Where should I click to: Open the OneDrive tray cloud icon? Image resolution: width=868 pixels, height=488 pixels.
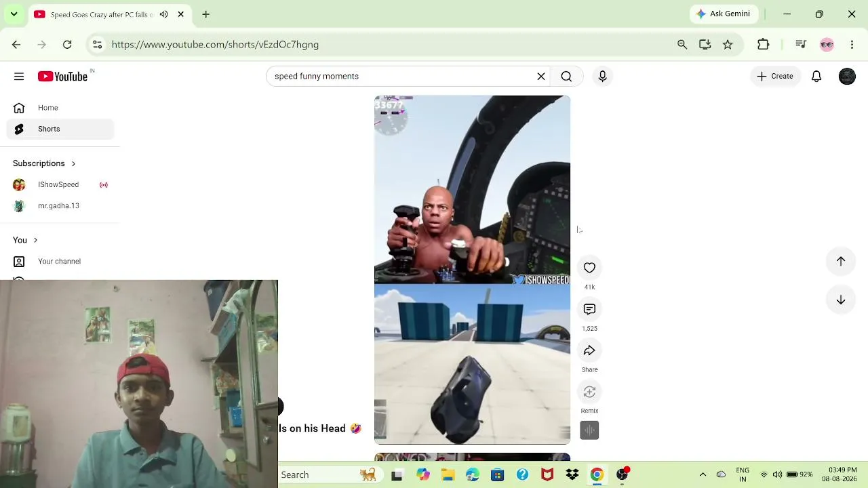(x=722, y=475)
